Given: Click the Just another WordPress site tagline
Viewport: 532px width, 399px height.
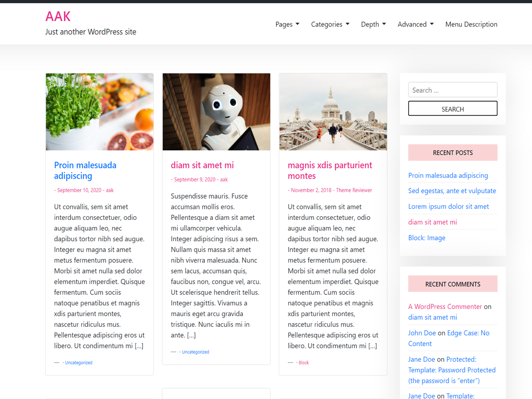Looking at the screenshot, I should [91, 32].
